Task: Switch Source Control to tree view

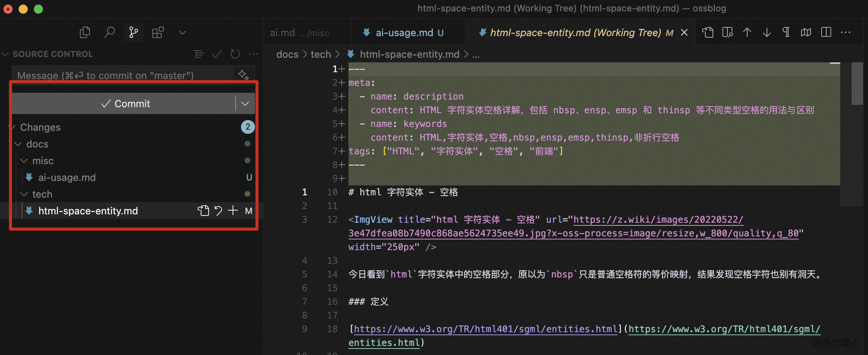Action: tap(198, 54)
